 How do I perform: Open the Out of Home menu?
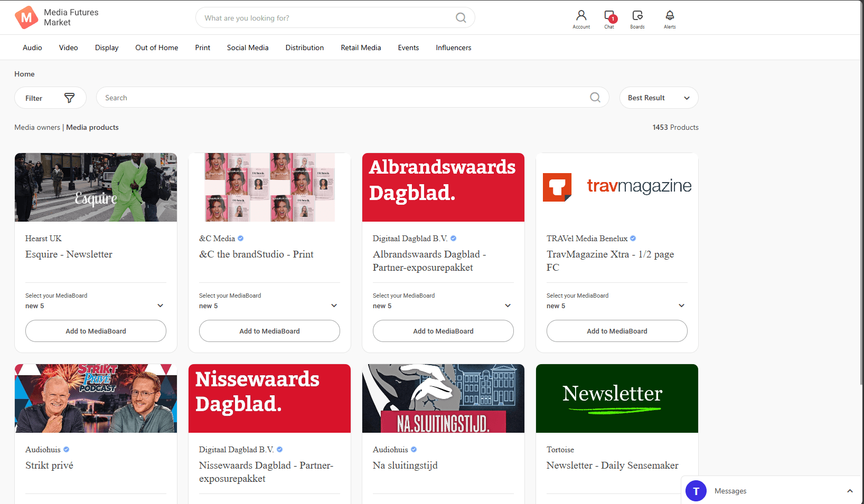pyautogui.click(x=156, y=47)
